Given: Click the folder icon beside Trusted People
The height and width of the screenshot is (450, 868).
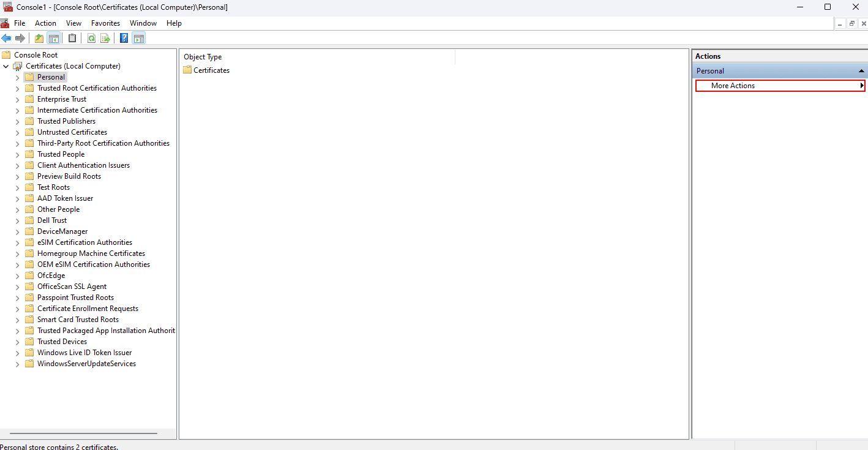Looking at the screenshot, I should click(29, 154).
